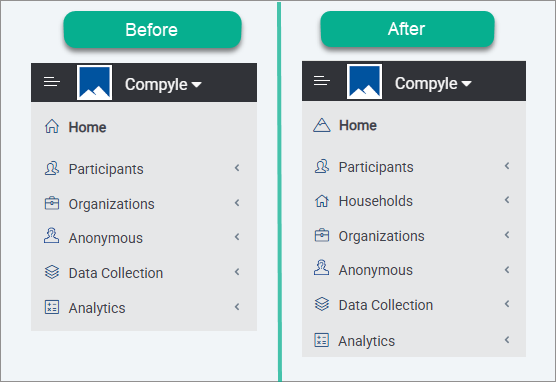Viewport: 556px width, 382px height.
Task: Click the house icon beside Home in Before sidebar
Action: click(52, 126)
